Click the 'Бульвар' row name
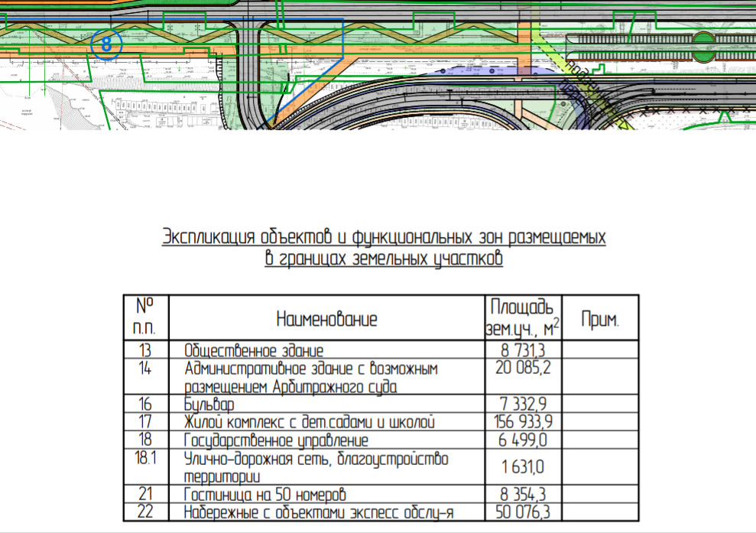The width and height of the screenshot is (756, 533). click(x=209, y=405)
